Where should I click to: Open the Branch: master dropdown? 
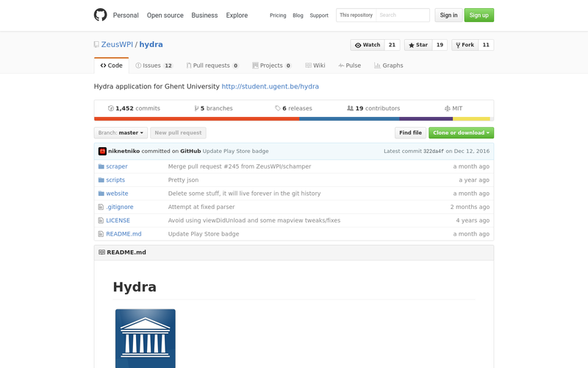pyautogui.click(x=121, y=133)
